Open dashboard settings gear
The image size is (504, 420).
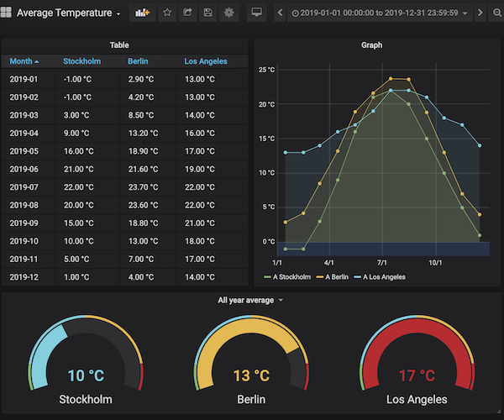228,13
